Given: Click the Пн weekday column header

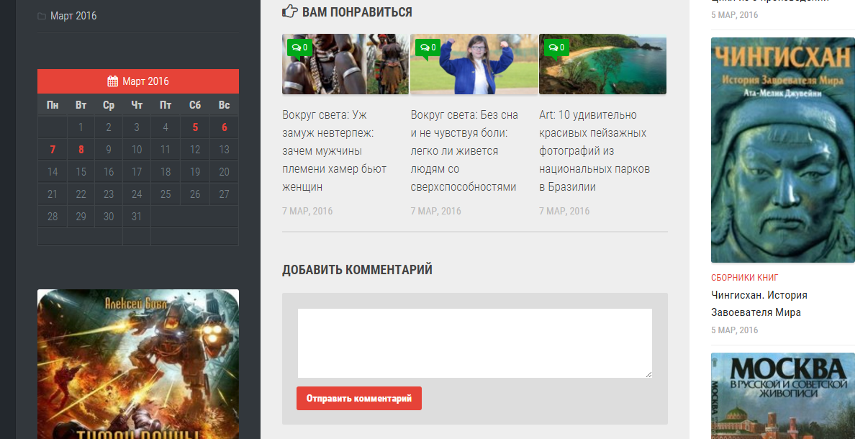Looking at the screenshot, I should point(53,105).
